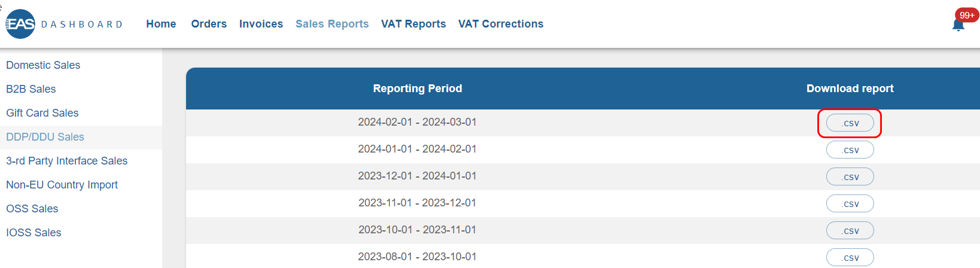Image resolution: width=980 pixels, height=268 pixels.
Task: Get .csv for period 2023-12-01 - 2024-01-01
Action: [850, 177]
